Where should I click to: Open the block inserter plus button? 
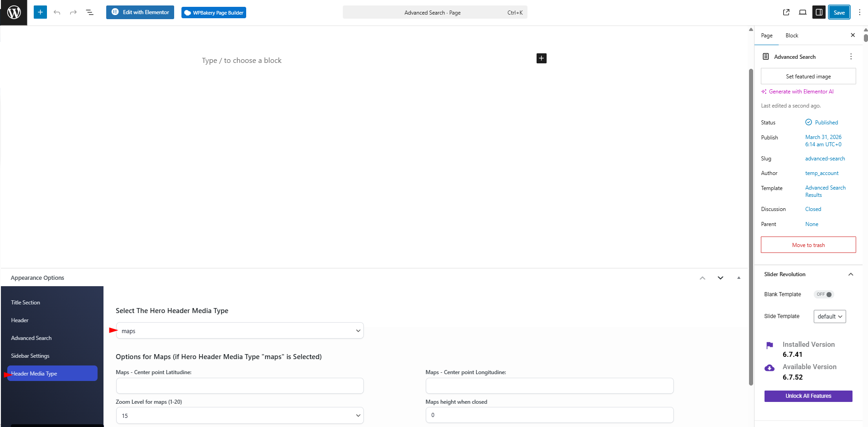click(x=40, y=12)
